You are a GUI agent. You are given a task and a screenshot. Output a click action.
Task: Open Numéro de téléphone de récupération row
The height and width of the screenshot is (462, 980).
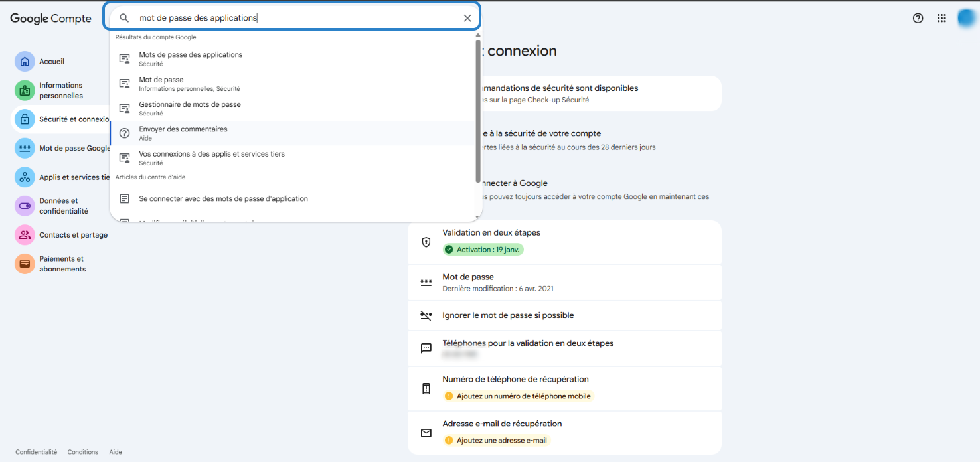click(564, 388)
